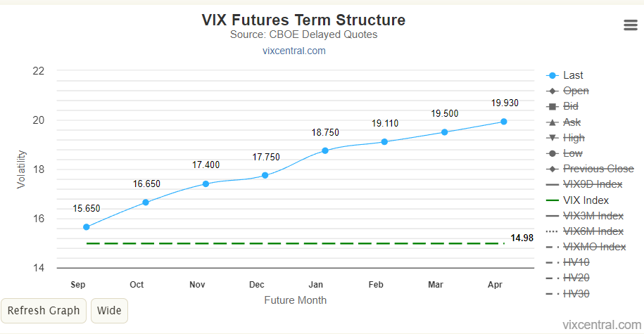
Task: Enable the HV30 legend item
Action: click(567, 294)
